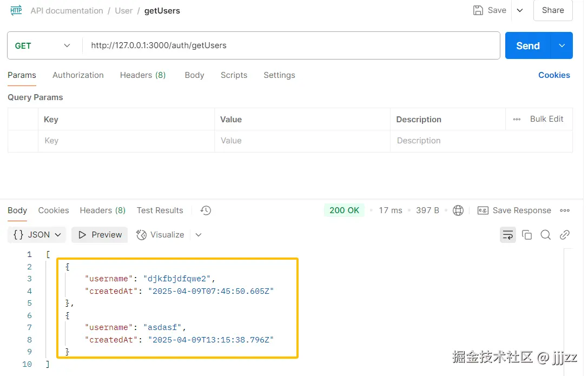Viewport: 588px width, 376px height.
Task: Click the Save Response example icon
Action: (x=483, y=210)
